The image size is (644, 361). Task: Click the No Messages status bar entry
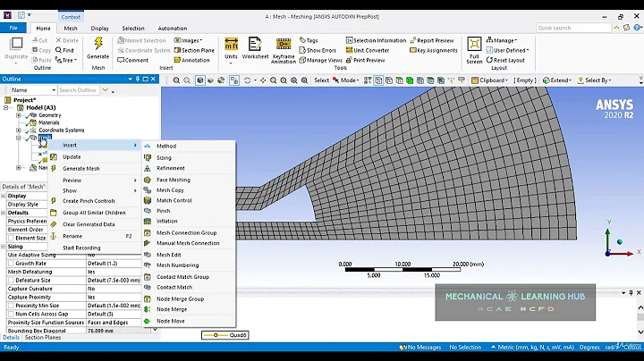click(x=419, y=347)
